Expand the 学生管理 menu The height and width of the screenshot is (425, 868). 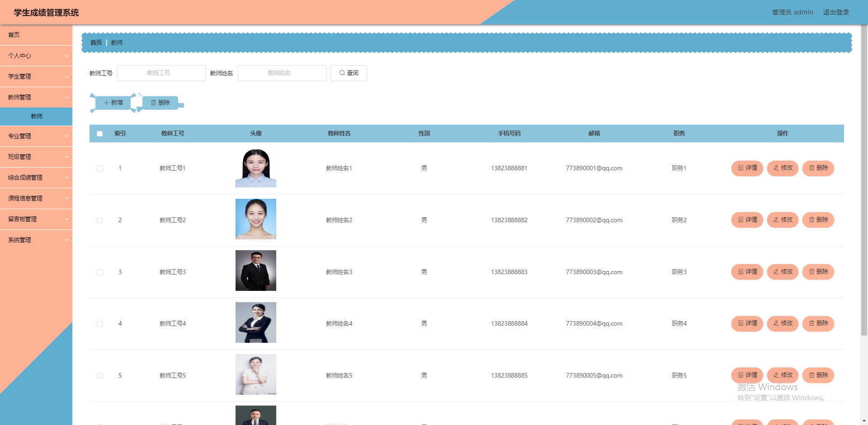[36, 76]
